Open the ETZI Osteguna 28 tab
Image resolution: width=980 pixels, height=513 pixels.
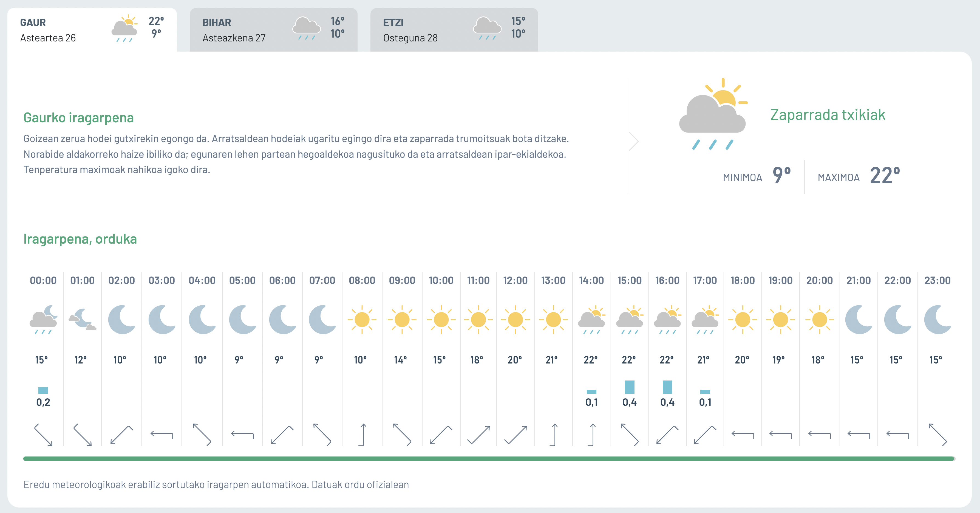tap(454, 30)
